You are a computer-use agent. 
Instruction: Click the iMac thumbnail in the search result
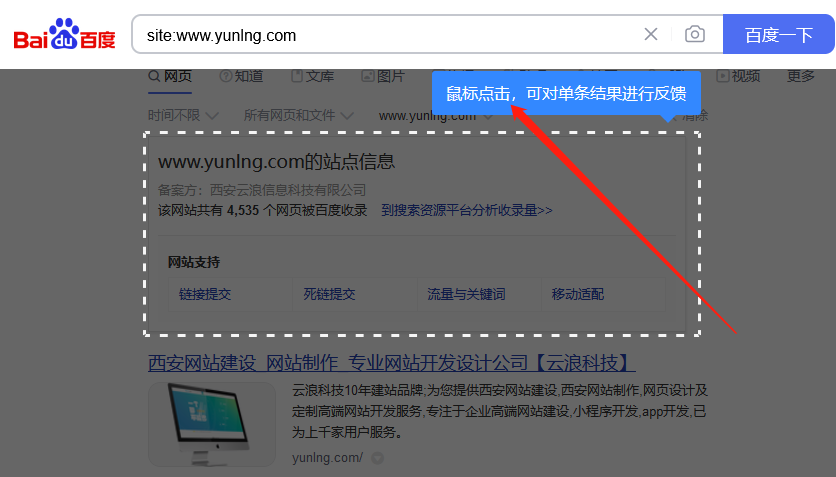pos(211,424)
